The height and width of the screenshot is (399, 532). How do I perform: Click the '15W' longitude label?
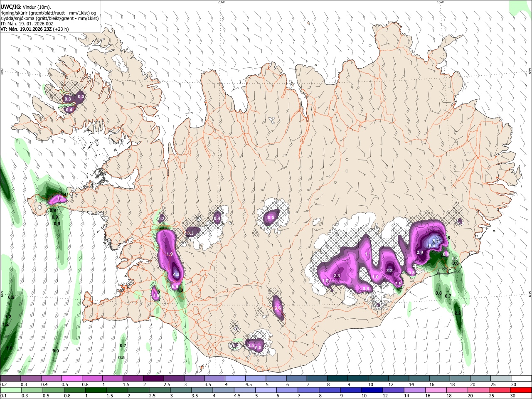click(x=440, y=2)
